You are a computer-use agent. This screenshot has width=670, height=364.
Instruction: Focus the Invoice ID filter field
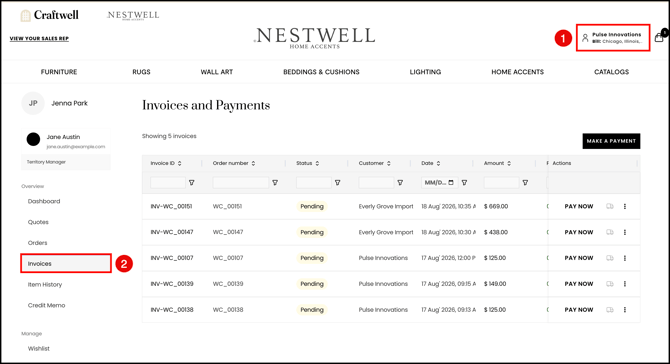(x=168, y=182)
